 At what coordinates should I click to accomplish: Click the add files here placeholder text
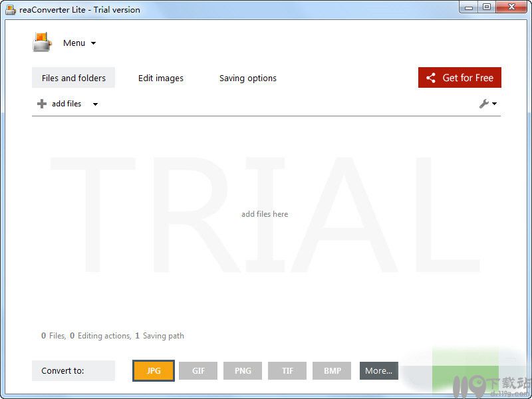point(265,214)
